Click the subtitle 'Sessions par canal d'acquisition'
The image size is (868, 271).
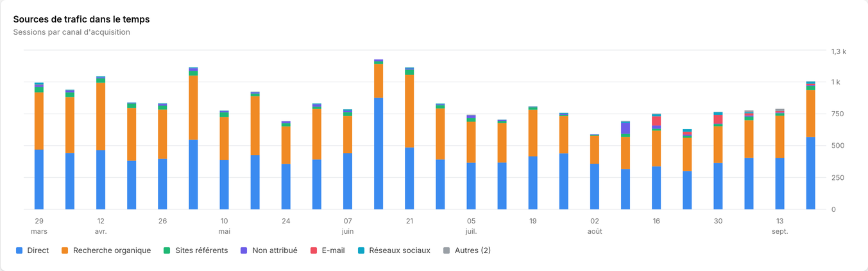click(x=72, y=32)
